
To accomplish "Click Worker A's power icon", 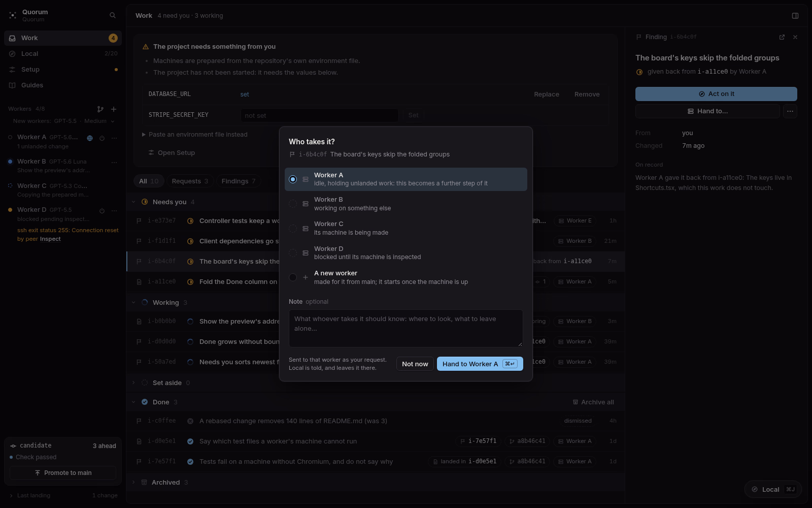I will [102, 138].
